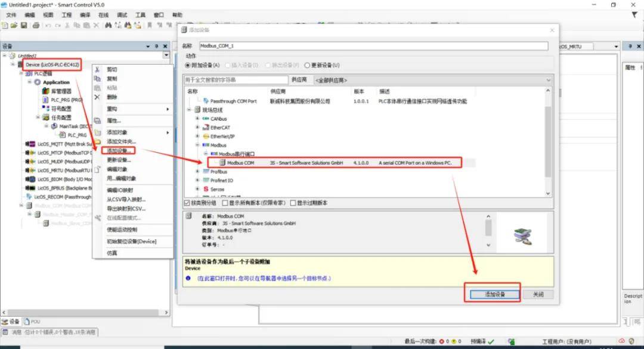The image size is (644, 349).
Task: Click the Sercos fieldbus icon
Action: [x=206, y=189]
